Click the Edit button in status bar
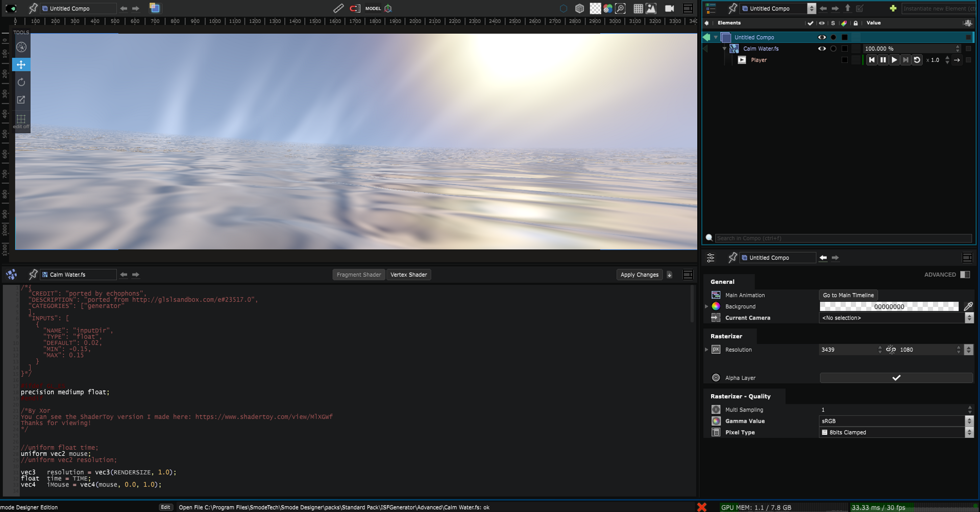This screenshot has height=512, width=980. coord(165,507)
